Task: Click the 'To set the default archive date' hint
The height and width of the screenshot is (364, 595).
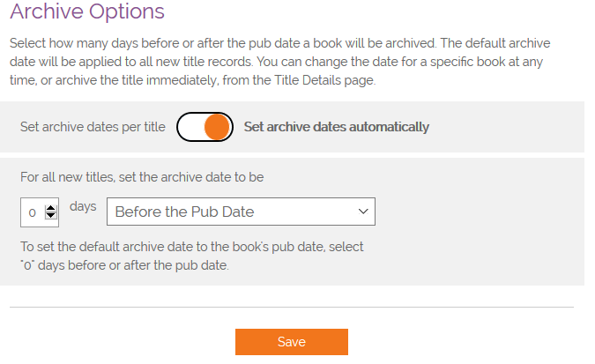Action: 192,247
